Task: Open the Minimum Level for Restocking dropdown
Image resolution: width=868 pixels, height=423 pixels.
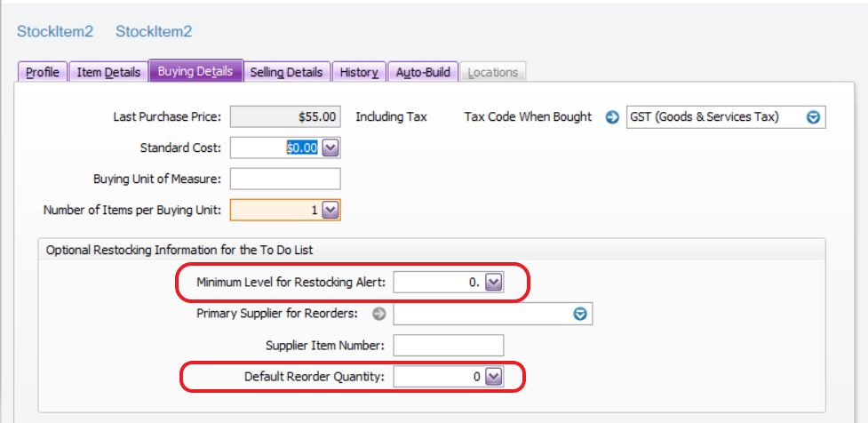Action: click(494, 283)
